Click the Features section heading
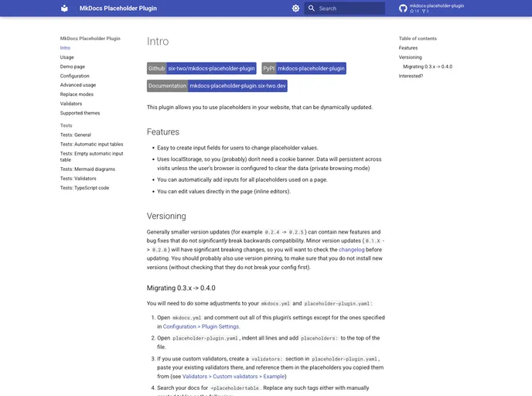 click(x=163, y=131)
